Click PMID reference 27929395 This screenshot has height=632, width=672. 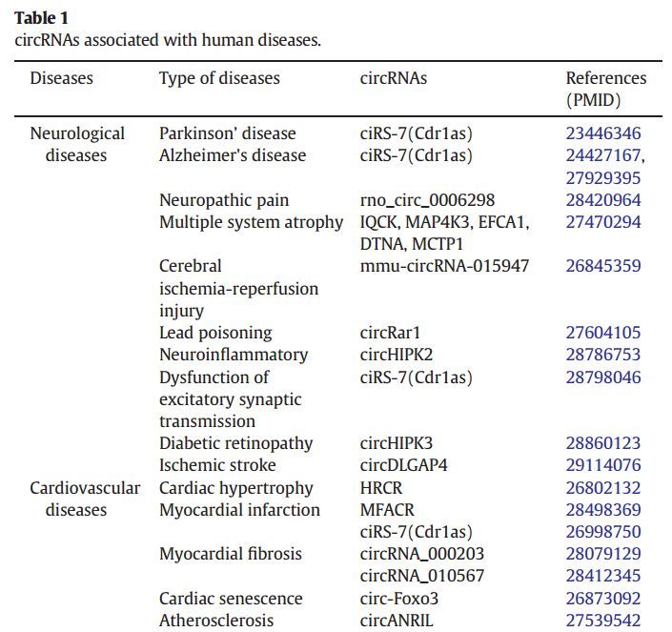(x=603, y=178)
